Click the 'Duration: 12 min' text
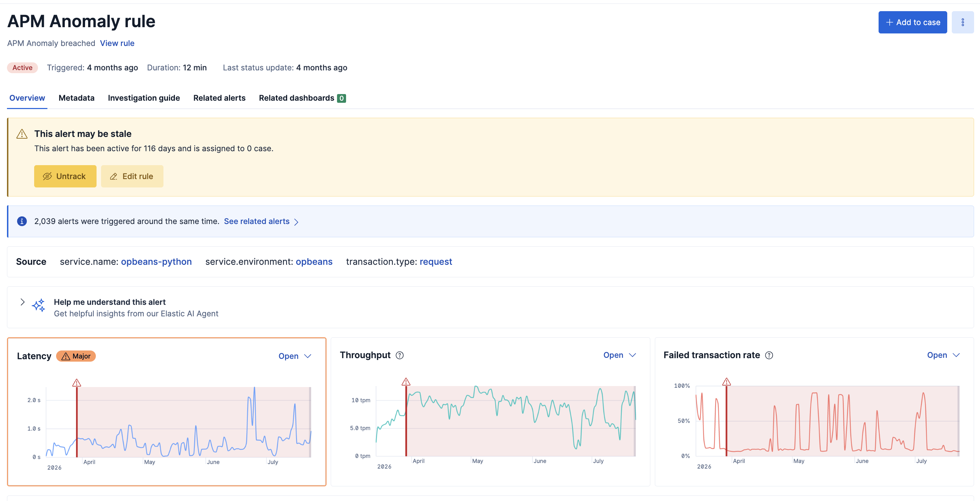980x501 pixels. click(x=177, y=67)
